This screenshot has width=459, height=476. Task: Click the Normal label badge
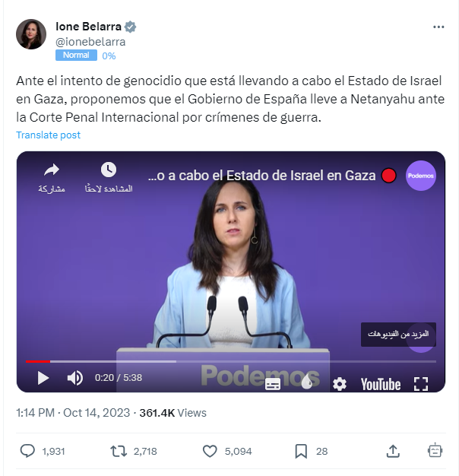[x=76, y=56]
